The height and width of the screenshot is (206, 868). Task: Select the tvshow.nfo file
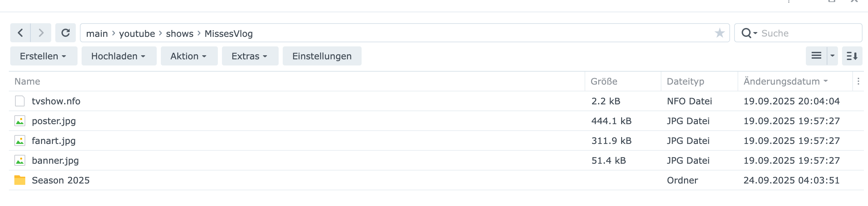[56, 101]
